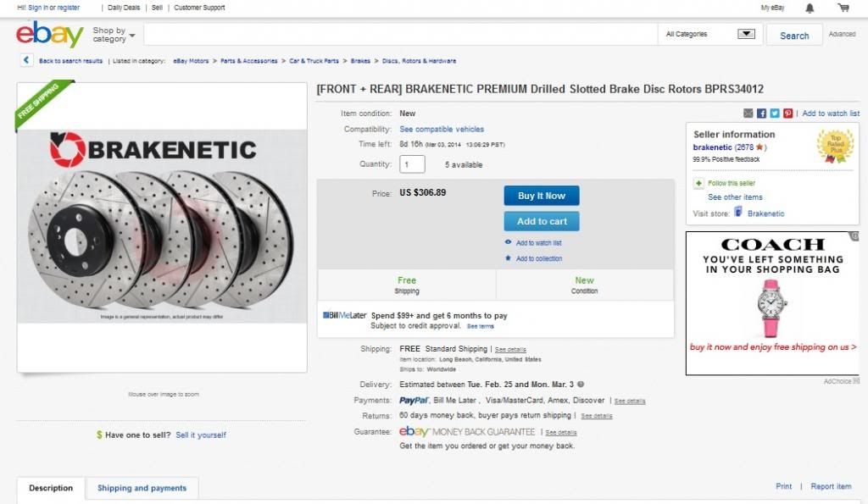Viewport: 868px width, 504px height.
Task: Open the notifications bell icon
Action: click(810, 8)
